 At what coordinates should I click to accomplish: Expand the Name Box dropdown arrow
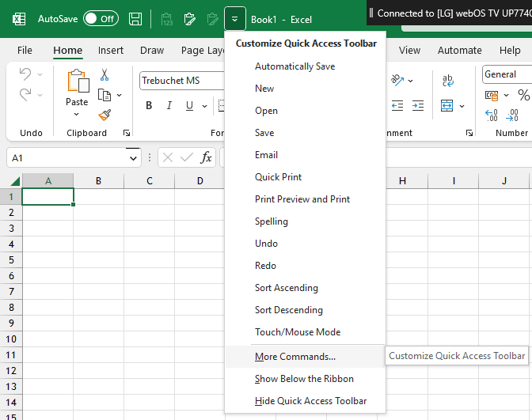click(x=133, y=158)
